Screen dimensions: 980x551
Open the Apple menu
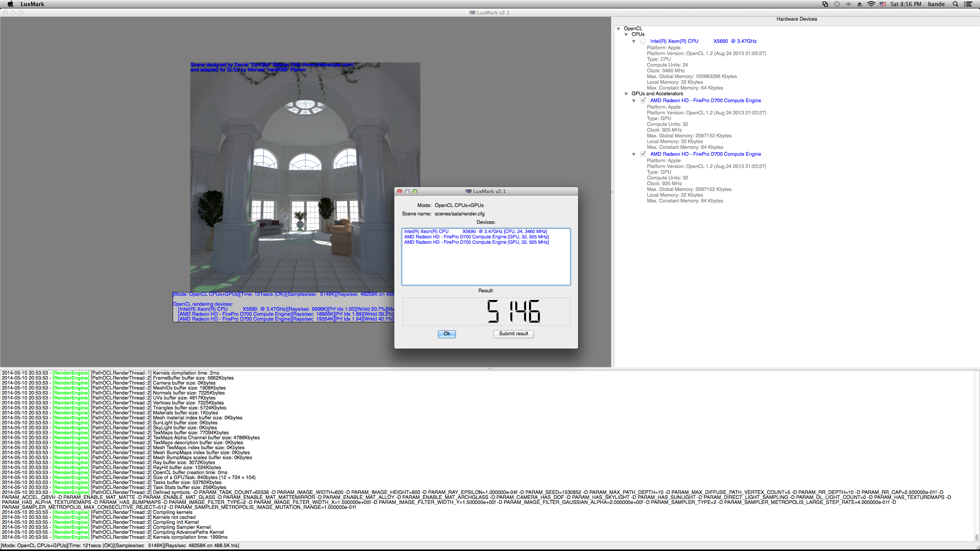tap(10, 4)
